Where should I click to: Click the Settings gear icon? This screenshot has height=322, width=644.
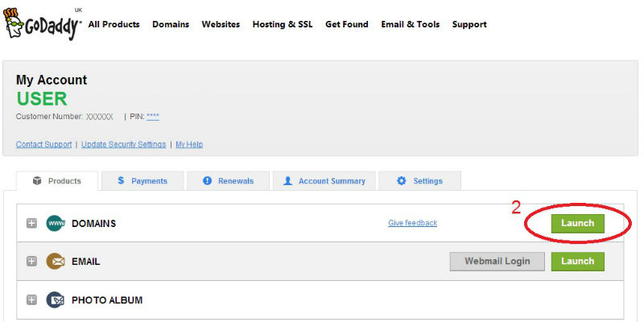tap(401, 180)
